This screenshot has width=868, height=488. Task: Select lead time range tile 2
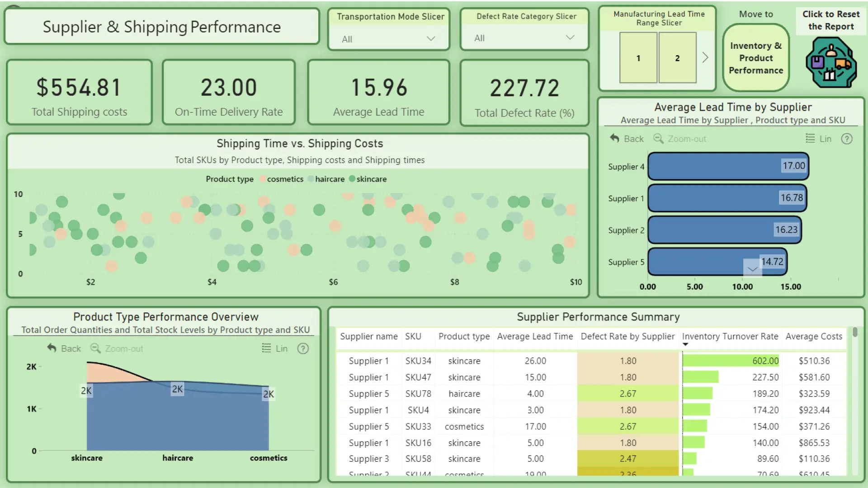pos(677,58)
